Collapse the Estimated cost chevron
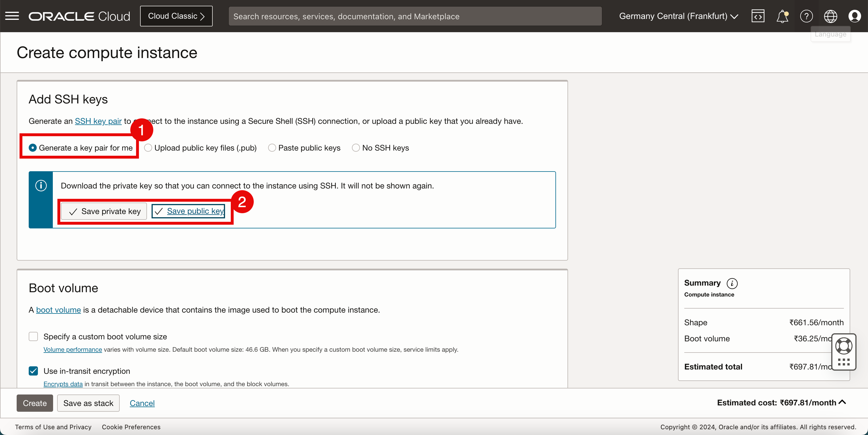868x435 pixels. pyautogui.click(x=842, y=402)
